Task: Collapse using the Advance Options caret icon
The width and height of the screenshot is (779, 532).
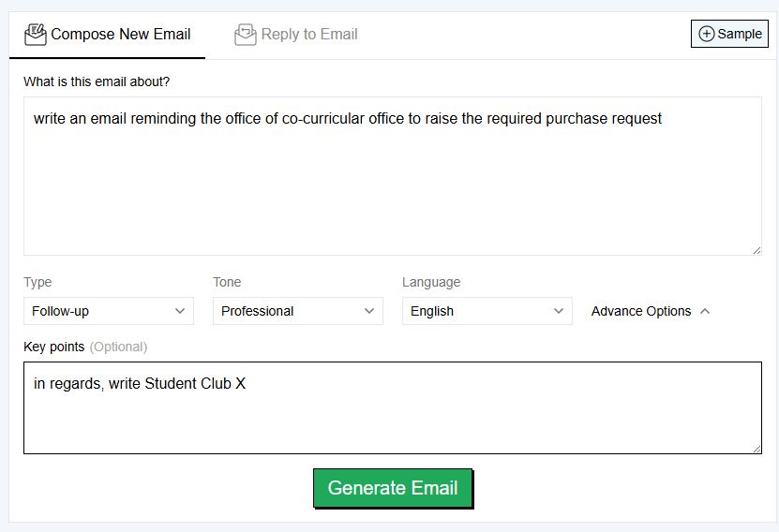Action: [x=705, y=311]
